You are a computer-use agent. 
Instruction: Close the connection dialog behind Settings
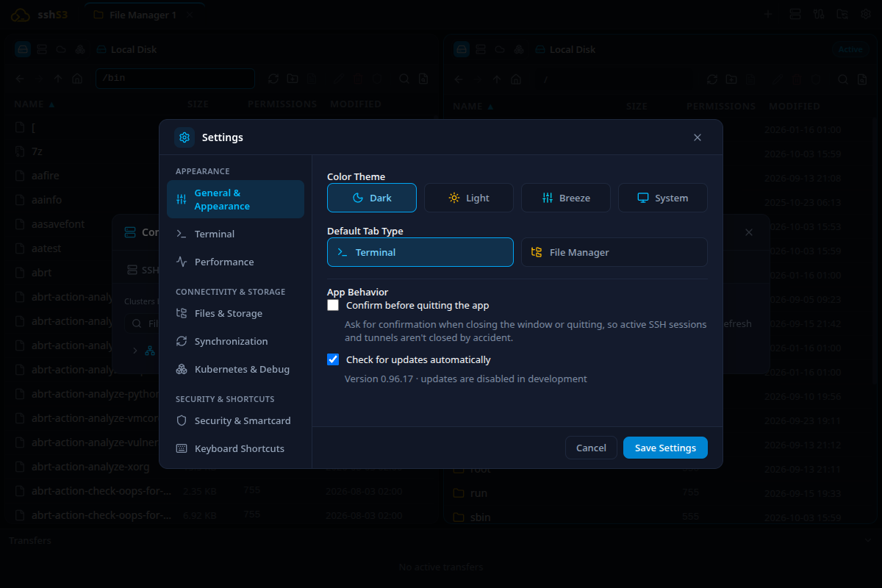[x=749, y=232]
